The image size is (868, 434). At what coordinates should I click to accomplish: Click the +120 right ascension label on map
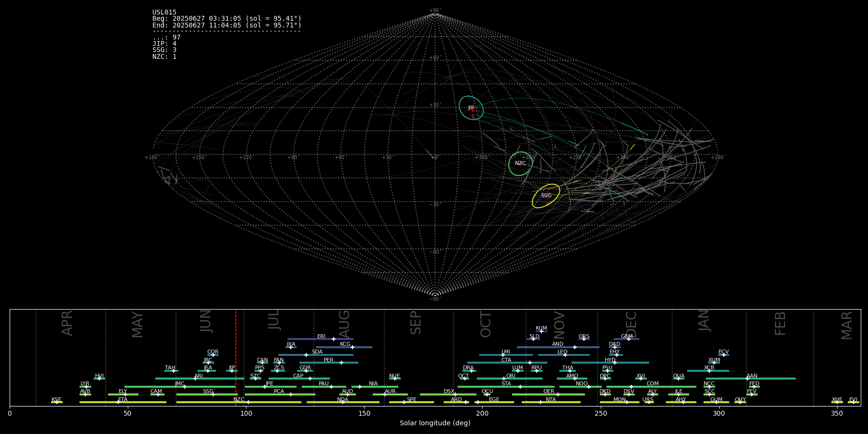click(246, 158)
